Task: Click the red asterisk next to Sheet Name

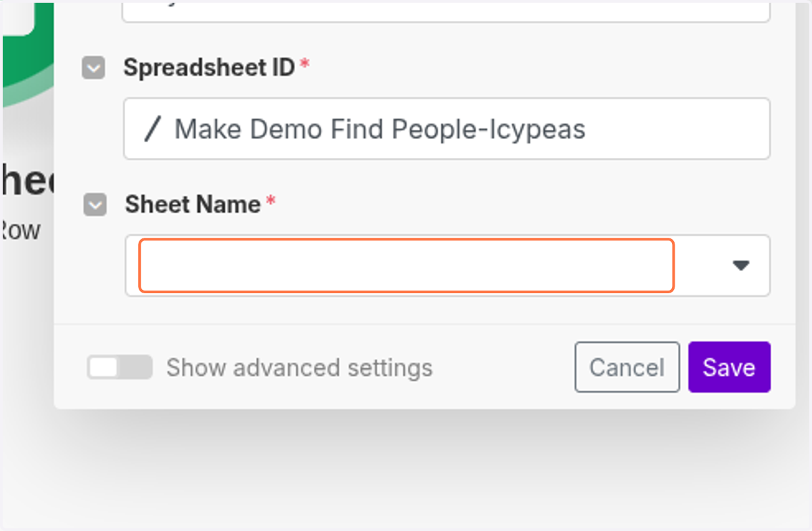Action: [271, 200]
